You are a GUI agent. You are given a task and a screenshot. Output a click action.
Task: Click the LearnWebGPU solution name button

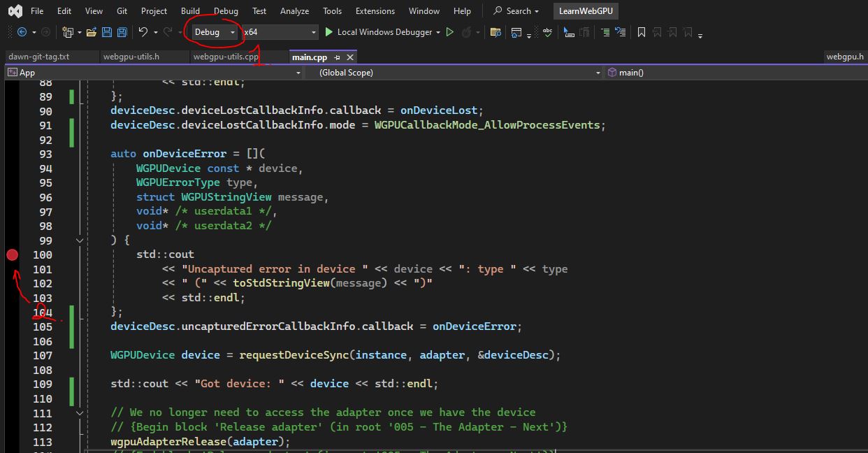click(586, 11)
